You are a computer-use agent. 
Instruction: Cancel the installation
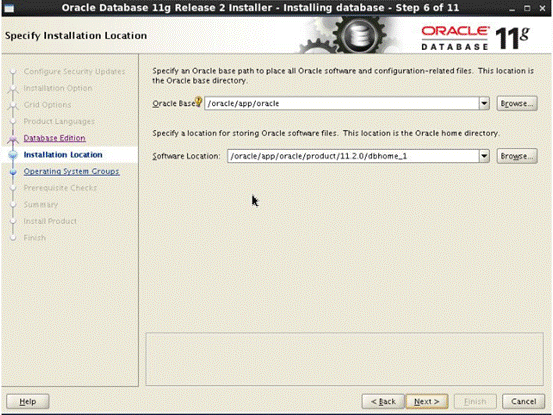coord(523,401)
